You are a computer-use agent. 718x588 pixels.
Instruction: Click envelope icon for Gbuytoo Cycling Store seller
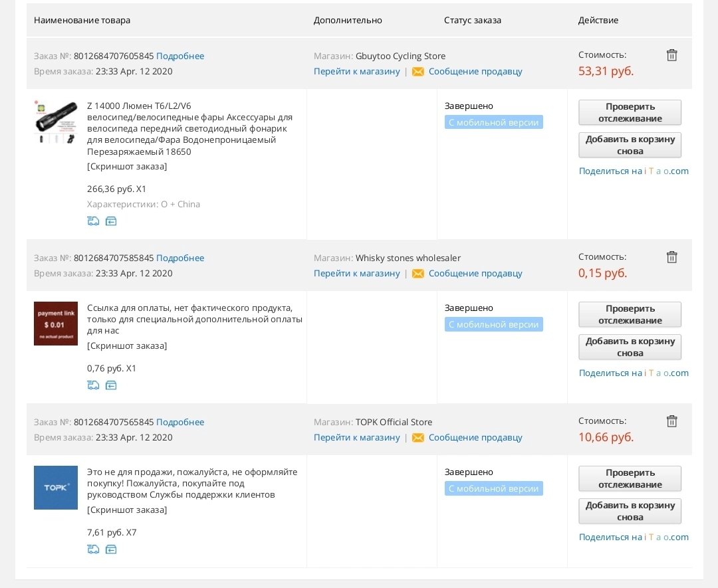(418, 72)
